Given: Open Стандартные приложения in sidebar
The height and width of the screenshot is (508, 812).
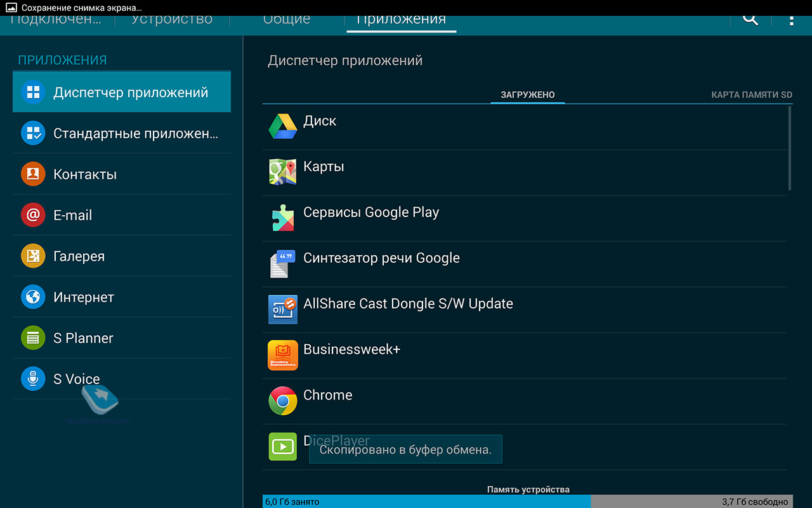Looking at the screenshot, I should coord(122,133).
